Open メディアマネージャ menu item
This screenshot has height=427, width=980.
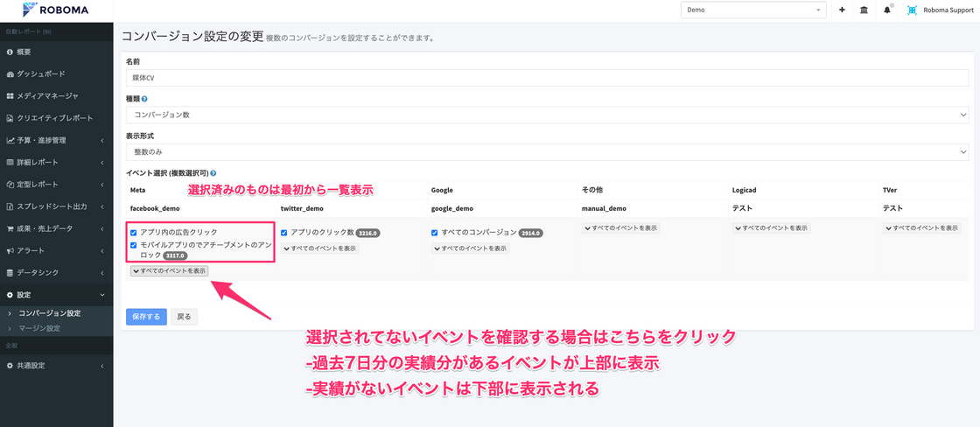[57, 96]
